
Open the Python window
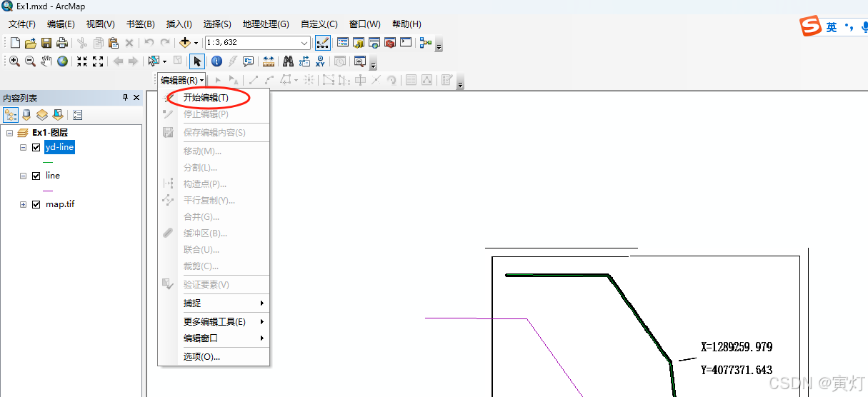coord(406,43)
